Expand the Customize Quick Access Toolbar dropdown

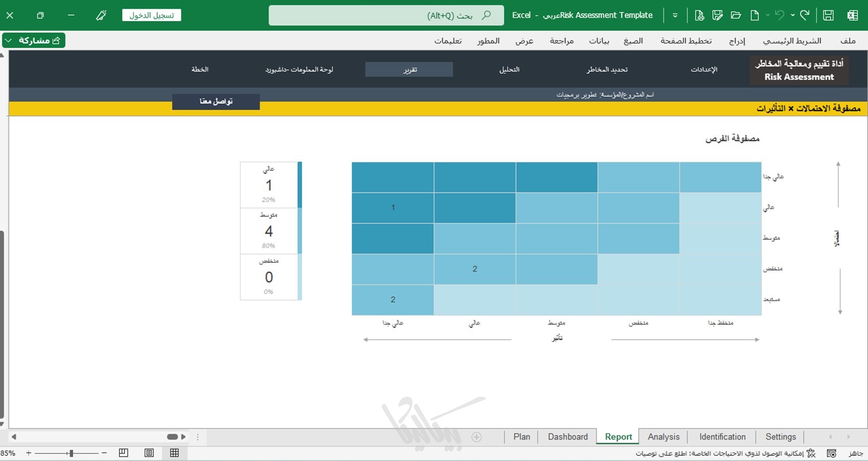675,15
